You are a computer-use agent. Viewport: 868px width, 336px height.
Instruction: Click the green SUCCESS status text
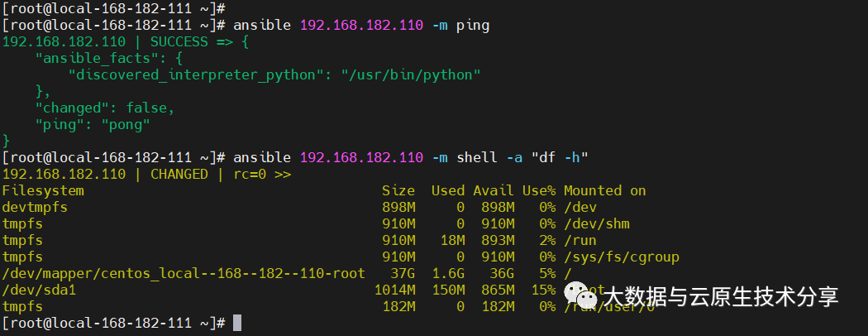tap(179, 41)
